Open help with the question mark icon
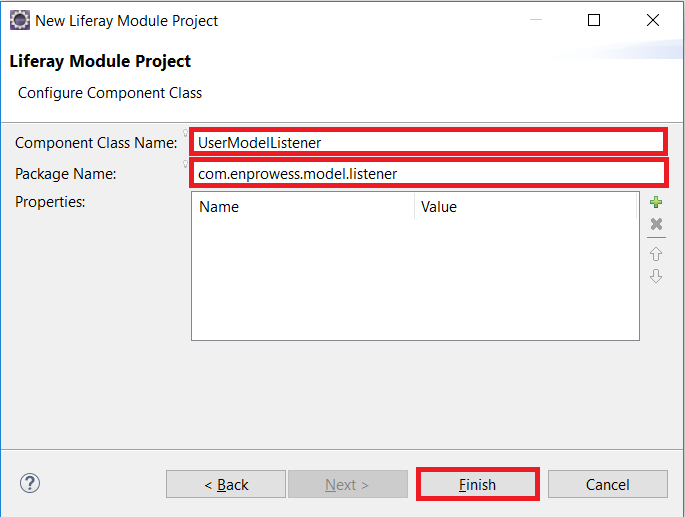Viewport: 685px width, 517px height. [x=30, y=483]
